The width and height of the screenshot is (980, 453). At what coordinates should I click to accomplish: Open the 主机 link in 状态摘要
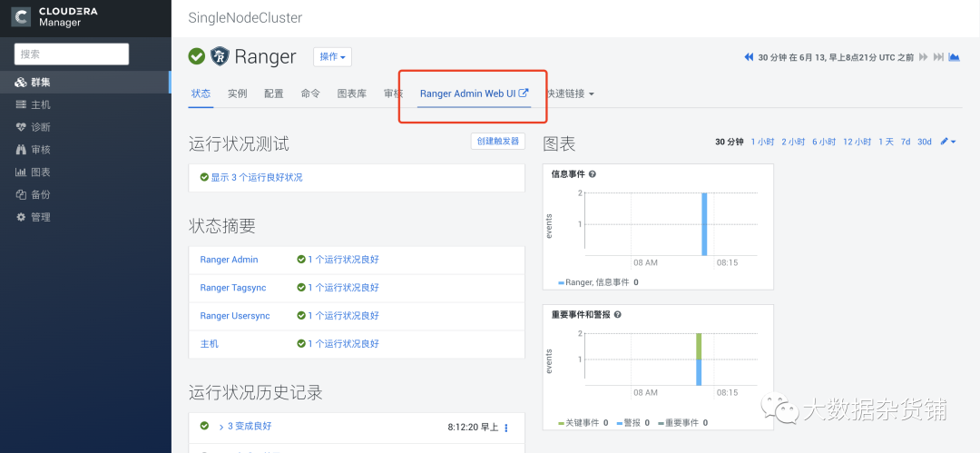pyautogui.click(x=210, y=344)
